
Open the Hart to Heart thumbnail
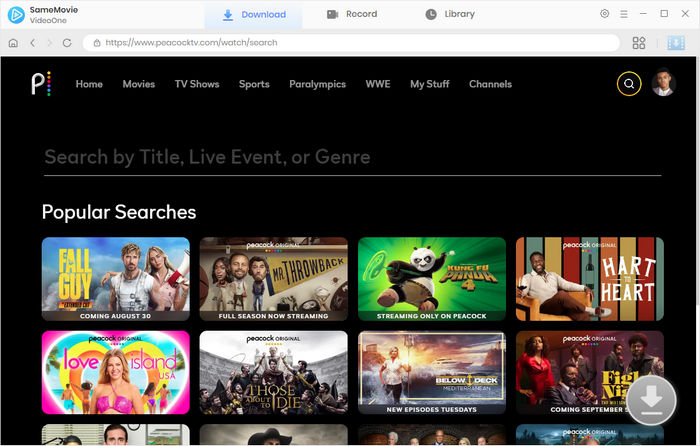click(x=590, y=279)
